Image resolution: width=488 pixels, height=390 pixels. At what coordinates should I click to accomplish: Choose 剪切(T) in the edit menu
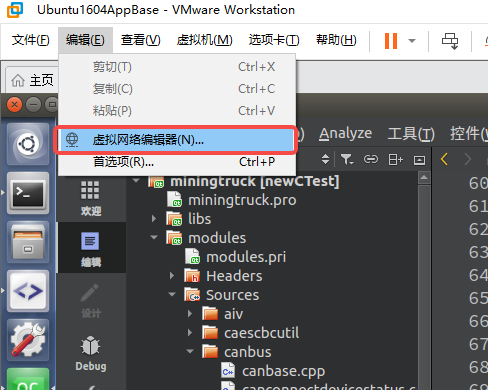[177, 67]
